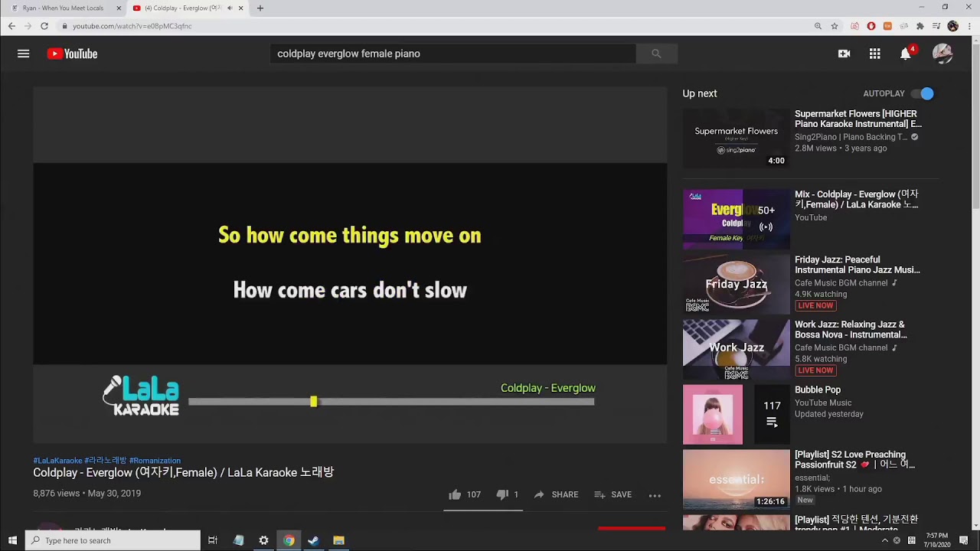The image size is (980, 551).
Task: Open the red ad blocker extension
Action: tap(871, 26)
